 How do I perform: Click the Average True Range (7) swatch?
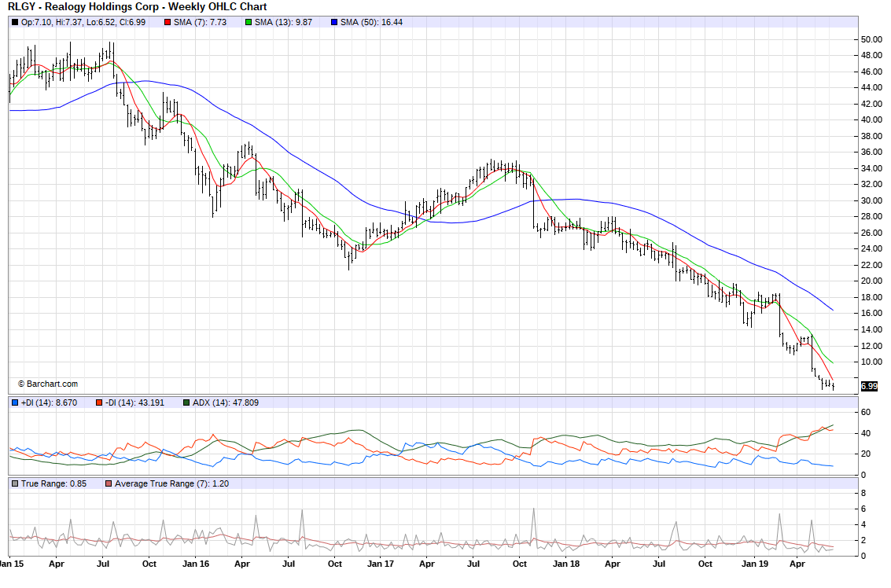point(109,483)
